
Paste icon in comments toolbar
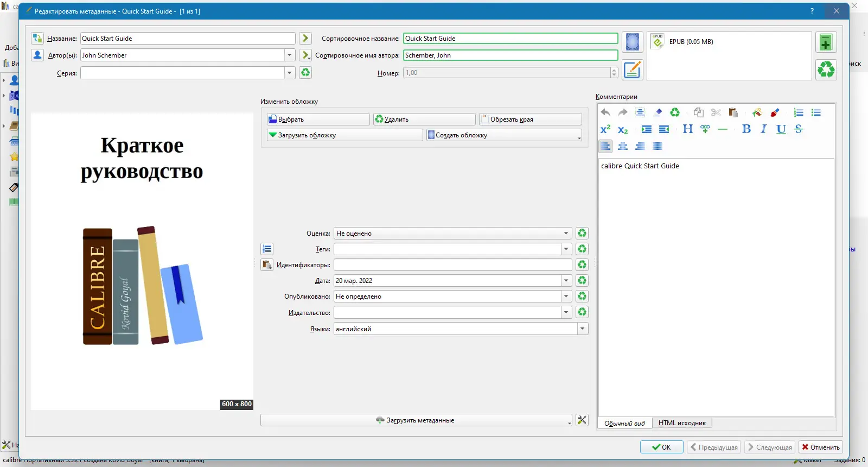coord(733,112)
